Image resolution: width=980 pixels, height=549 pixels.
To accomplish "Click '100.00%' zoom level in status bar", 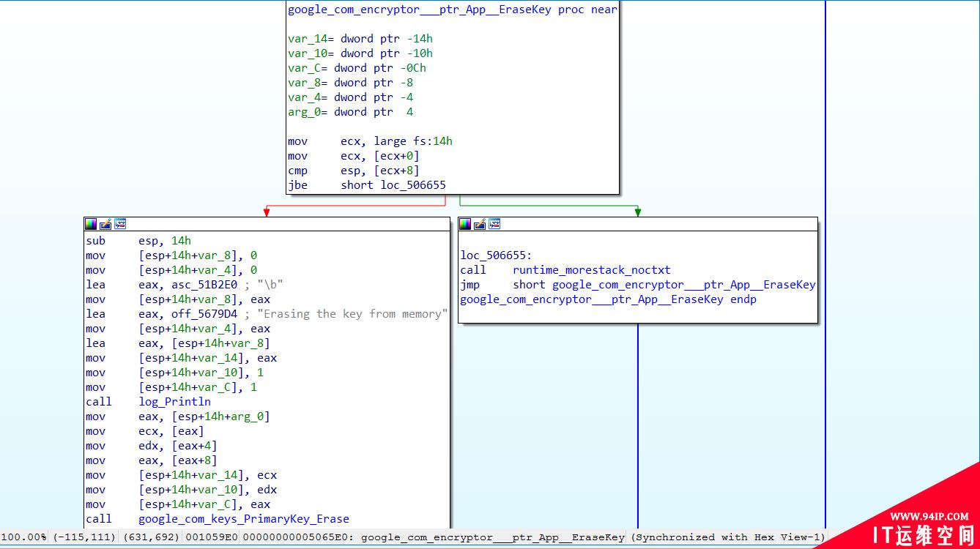I will pos(23,537).
